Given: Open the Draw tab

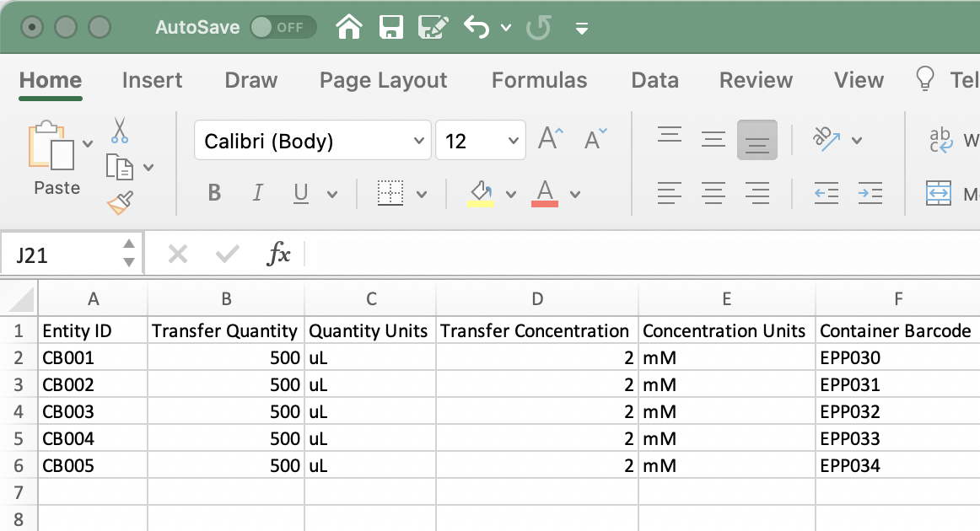Looking at the screenshot, I should tap(251, 80).
